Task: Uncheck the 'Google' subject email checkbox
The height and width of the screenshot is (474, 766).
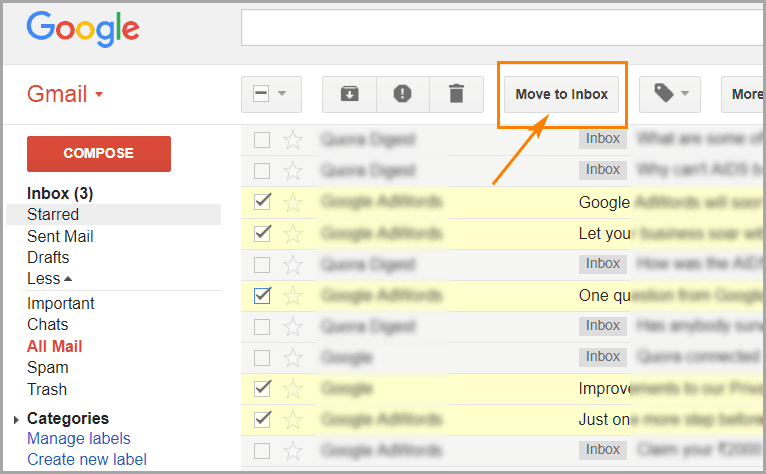Action: click(262, 202)
